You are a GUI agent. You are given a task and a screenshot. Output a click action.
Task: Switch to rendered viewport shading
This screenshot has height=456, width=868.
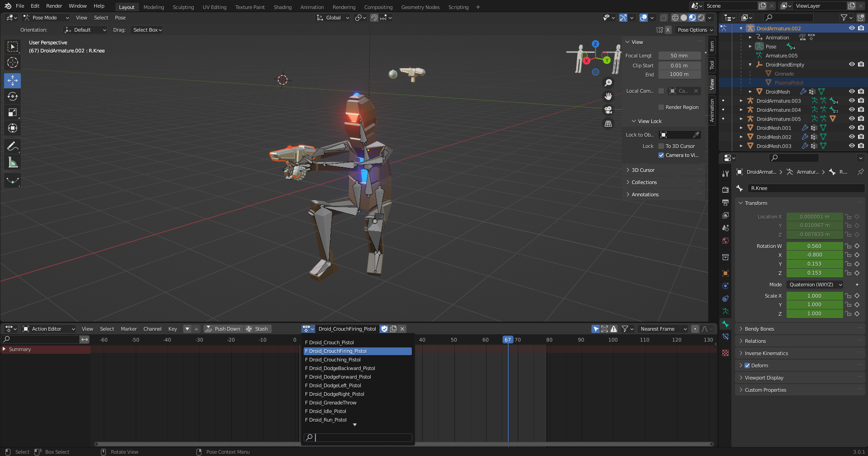coord(701,18)
